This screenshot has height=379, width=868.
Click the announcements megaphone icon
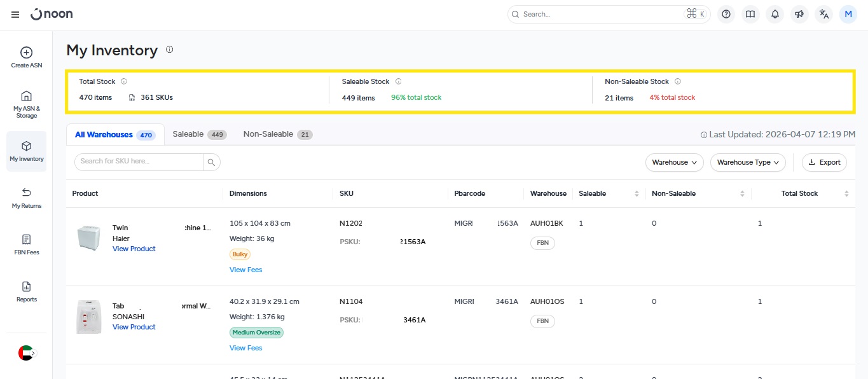[799, 14]
